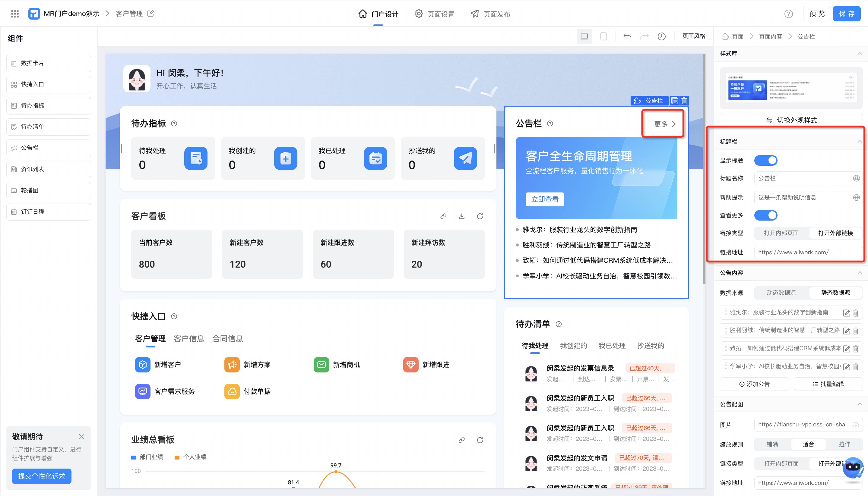
Task: Delete the 公告栏 component via trash icon
Action: click(684, 101)
